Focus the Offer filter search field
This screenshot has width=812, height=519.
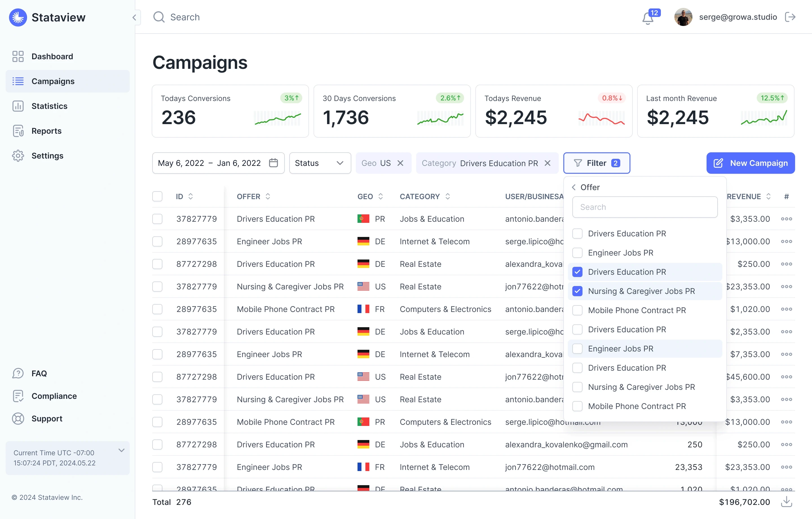click(x=645, y=207)
